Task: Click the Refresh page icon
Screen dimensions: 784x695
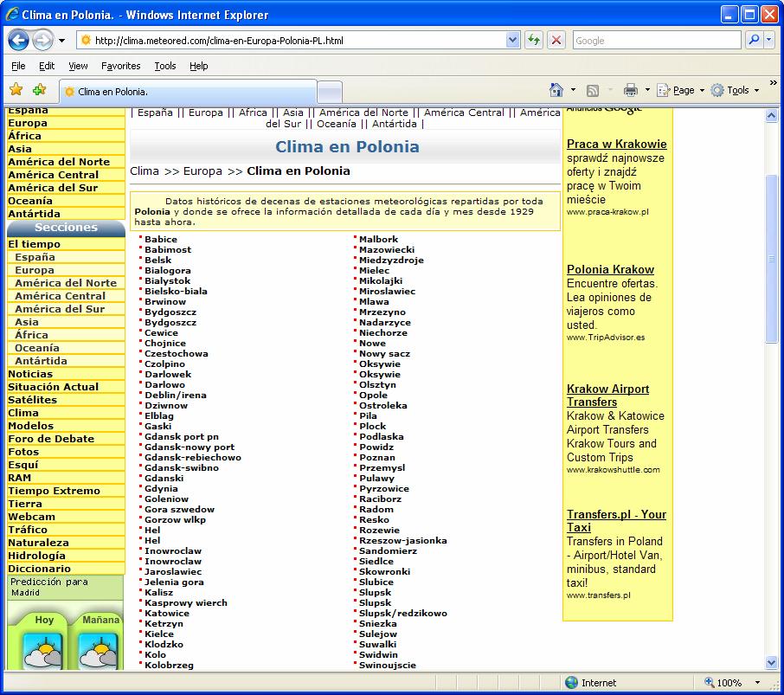Action: point(534,40)
